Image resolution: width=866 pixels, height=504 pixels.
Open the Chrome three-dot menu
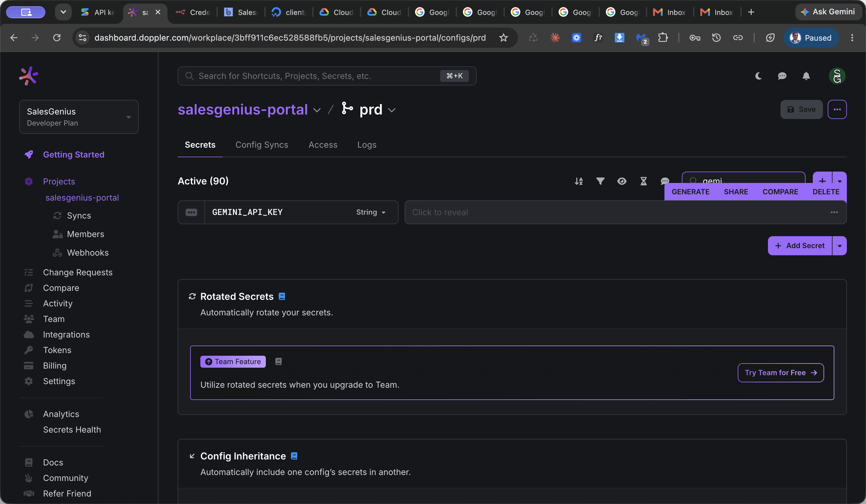point(852,37)
